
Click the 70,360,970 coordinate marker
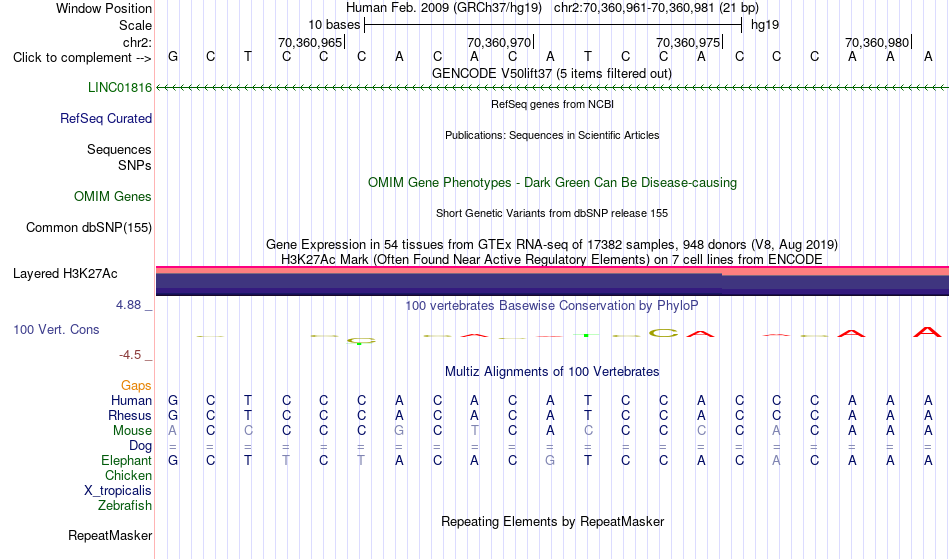click(x=499, y=42)
